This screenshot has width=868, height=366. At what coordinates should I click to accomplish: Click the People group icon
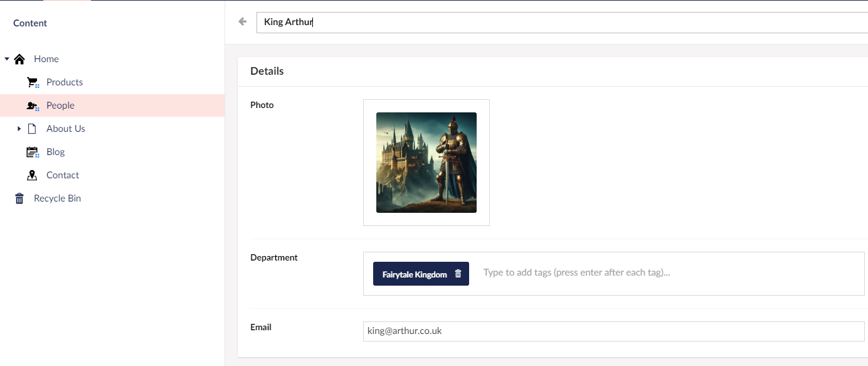(33, 105)
